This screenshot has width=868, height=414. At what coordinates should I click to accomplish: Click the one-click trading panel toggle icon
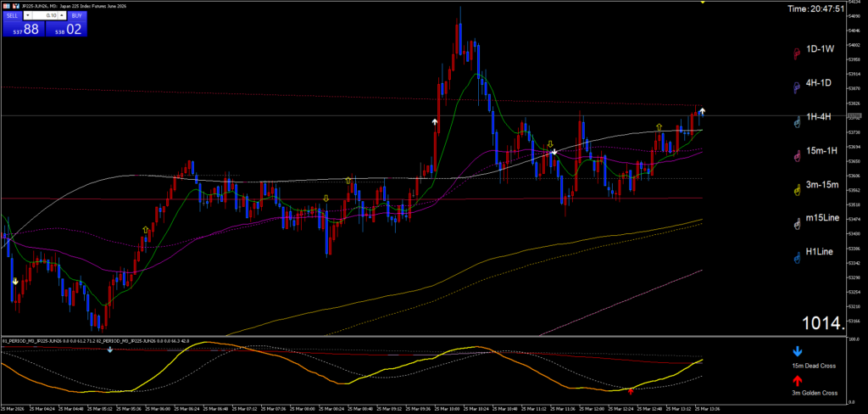click(6, 6)
